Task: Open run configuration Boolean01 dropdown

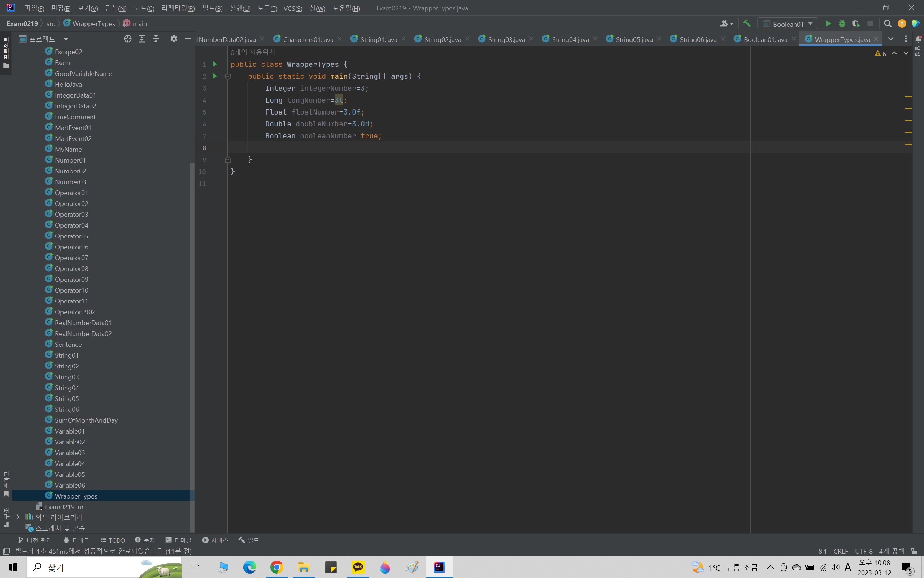Action: point(788,24)
